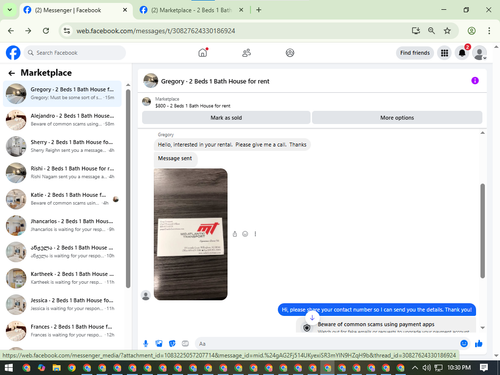Open the Kartheek conversation
500x375 pixels.
62,278
